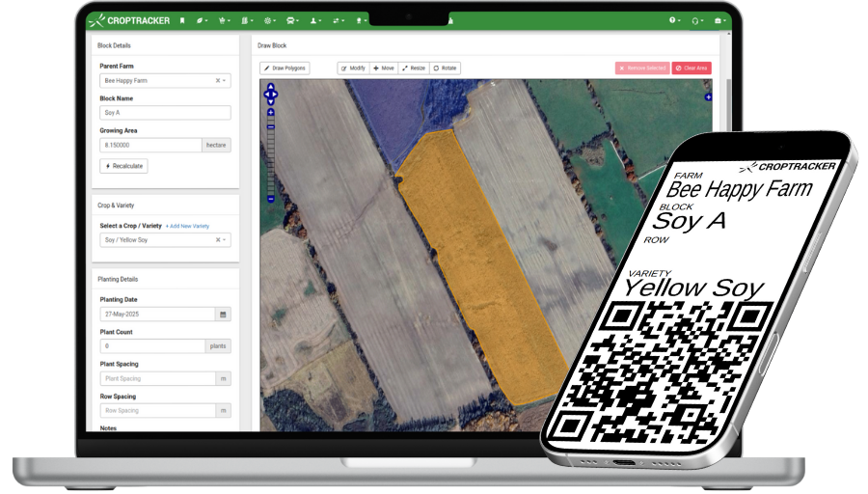This screenshot has height=494, width=868.
Task: Select the Resize tool
Action: click(414, 69)
